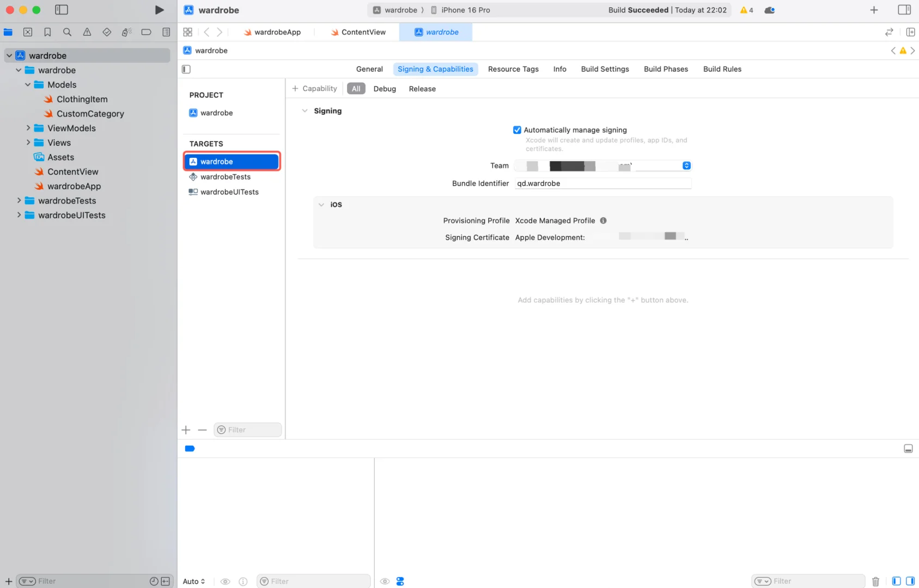
Task: Run the wardrobe app with Play button
Action: tap(159, 10)
